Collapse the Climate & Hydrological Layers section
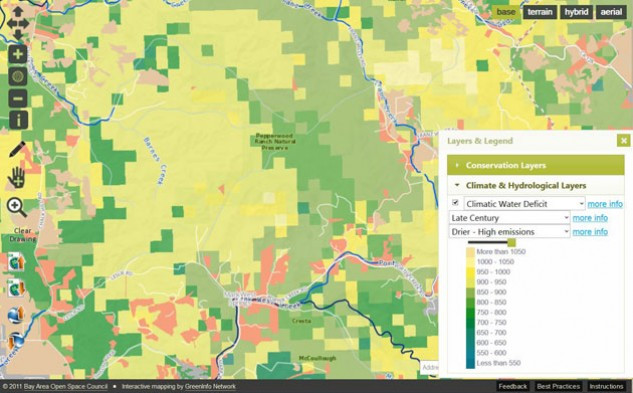This screenshot has height=393, width=633. (536, 185)
